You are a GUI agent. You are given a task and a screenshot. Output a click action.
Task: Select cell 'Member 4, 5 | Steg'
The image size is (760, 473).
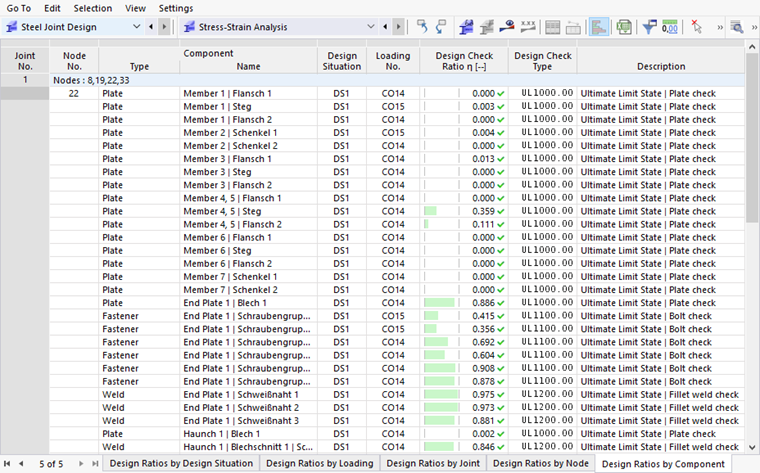(x=248, y=211)
